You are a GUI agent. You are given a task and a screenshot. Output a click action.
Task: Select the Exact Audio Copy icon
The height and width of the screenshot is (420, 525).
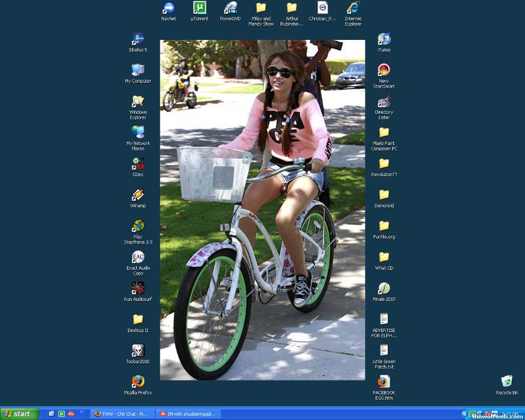tap(138, 258)
